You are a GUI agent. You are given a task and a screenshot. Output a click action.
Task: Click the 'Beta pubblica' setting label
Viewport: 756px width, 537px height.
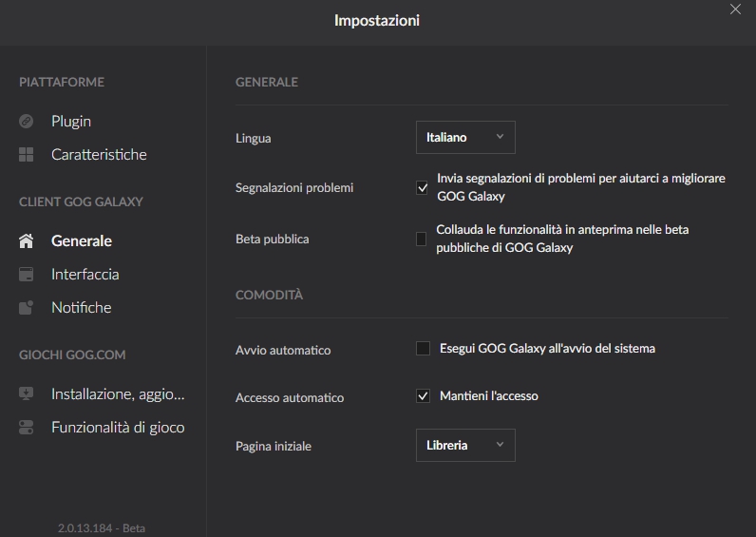coord(273,240)
